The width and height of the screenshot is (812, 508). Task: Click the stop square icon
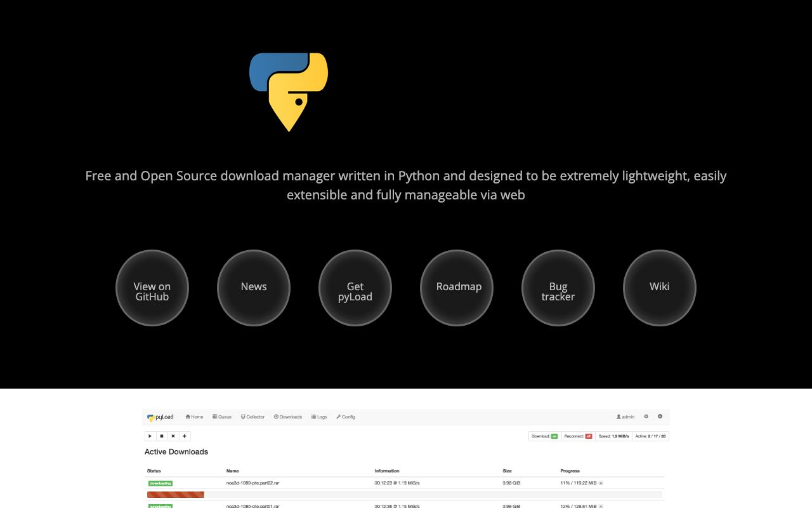pyautogui.click(x=162, y=436)
